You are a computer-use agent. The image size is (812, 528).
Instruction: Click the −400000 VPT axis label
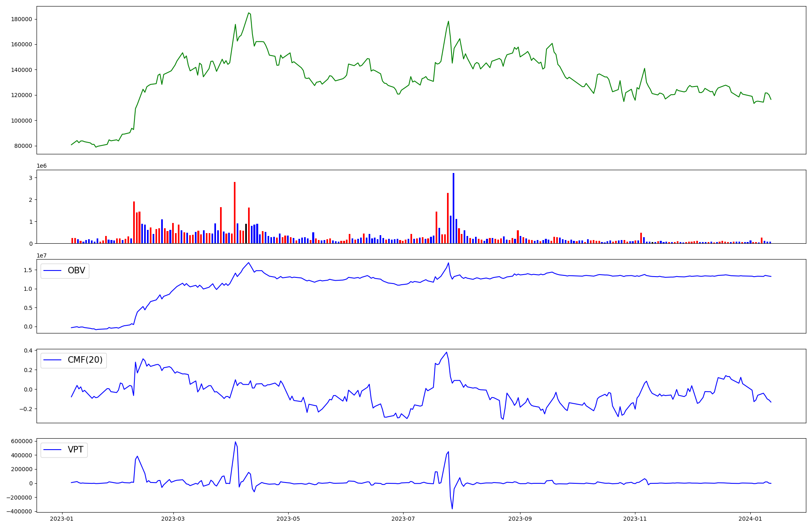click(19, 511)
